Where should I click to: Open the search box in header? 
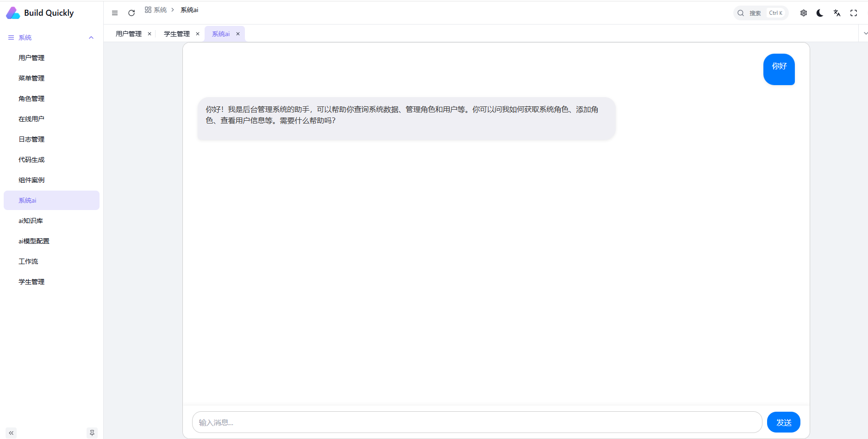[x=761, y=13]
